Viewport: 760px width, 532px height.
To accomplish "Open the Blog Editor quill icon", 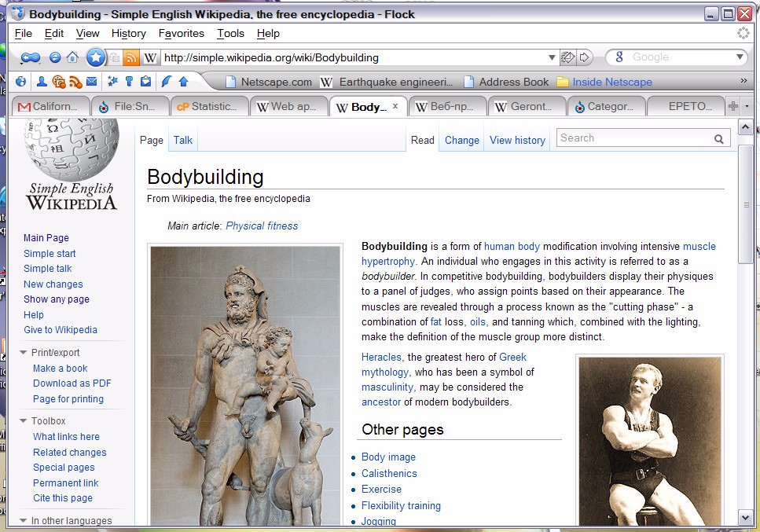I will (x=167, y=82).
